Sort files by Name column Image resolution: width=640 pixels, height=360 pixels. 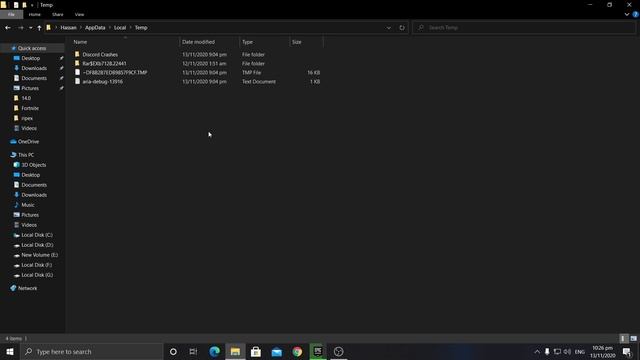tap(125, 42)
